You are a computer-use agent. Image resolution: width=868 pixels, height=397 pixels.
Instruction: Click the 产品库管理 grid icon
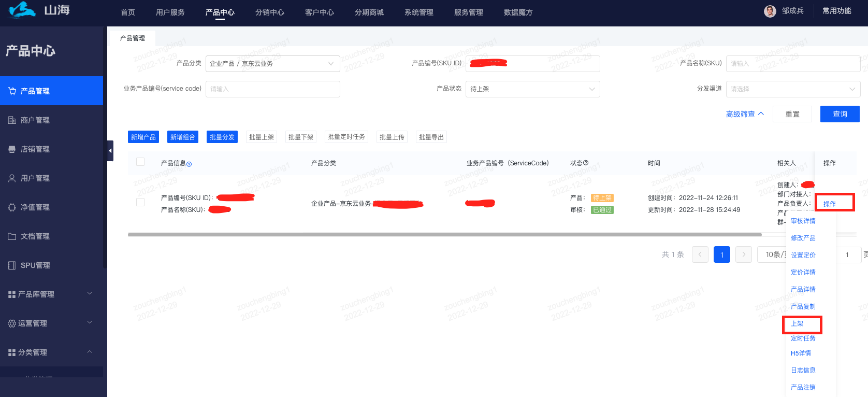pyautogui.click(x=12, y=294)
